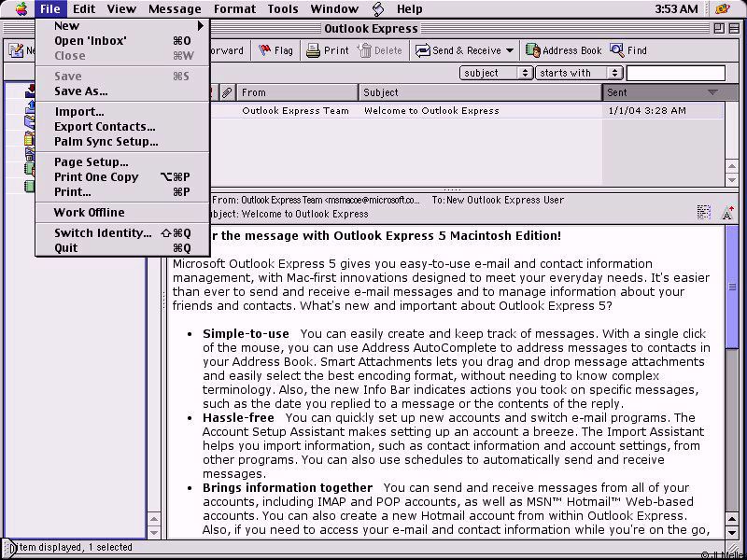Choose Switch Identity... menu item
The image size is (747, 560).
click(x=122, y=232)
